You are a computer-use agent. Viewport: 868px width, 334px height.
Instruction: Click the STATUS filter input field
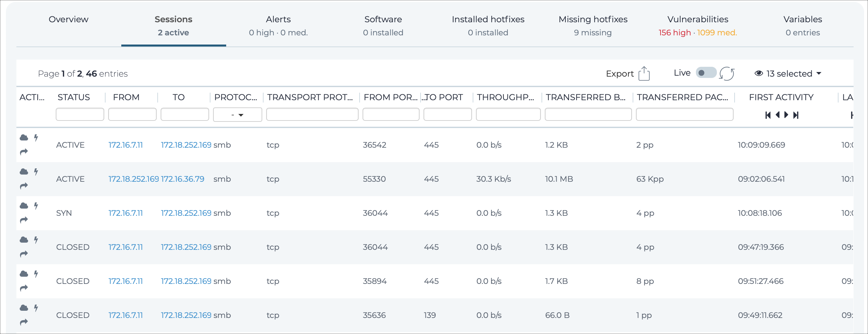point(80,114)
